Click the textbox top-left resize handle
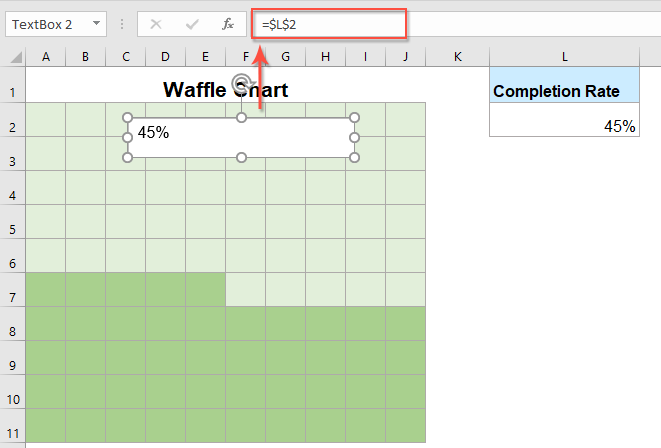661x448 pixels. (x=127, y=118)
